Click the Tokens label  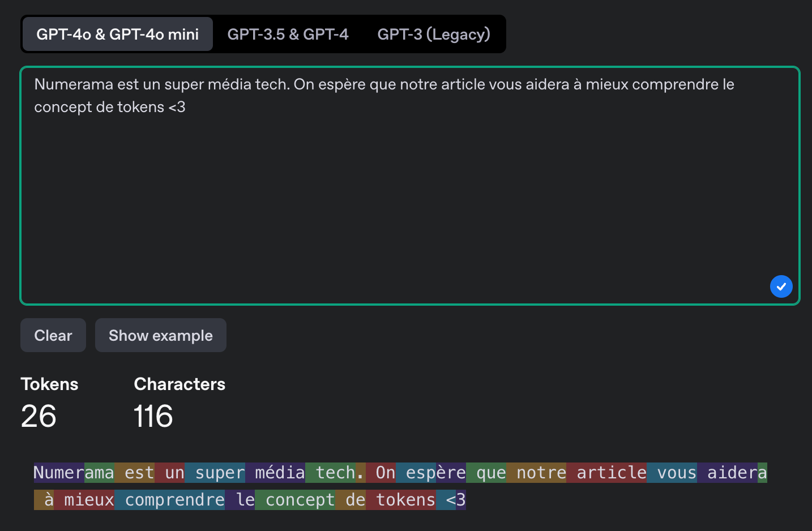(x=50, y=384)
